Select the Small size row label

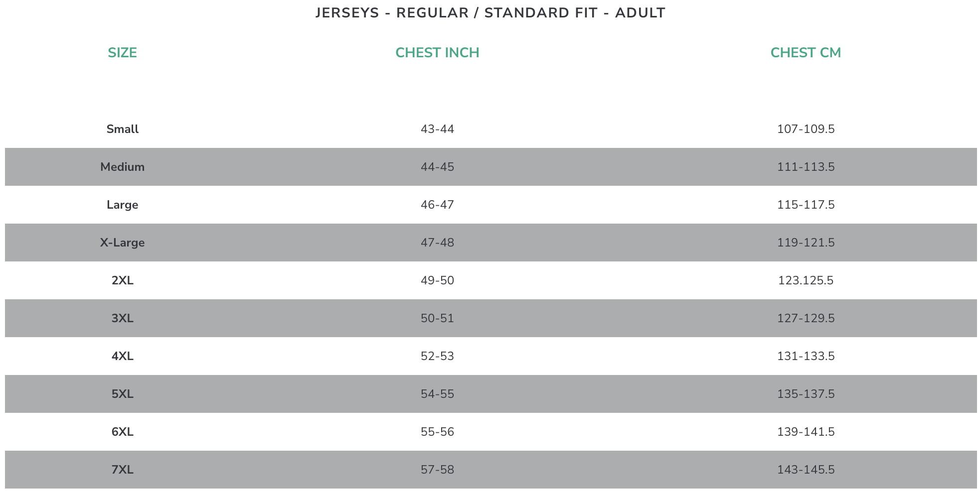123,129
